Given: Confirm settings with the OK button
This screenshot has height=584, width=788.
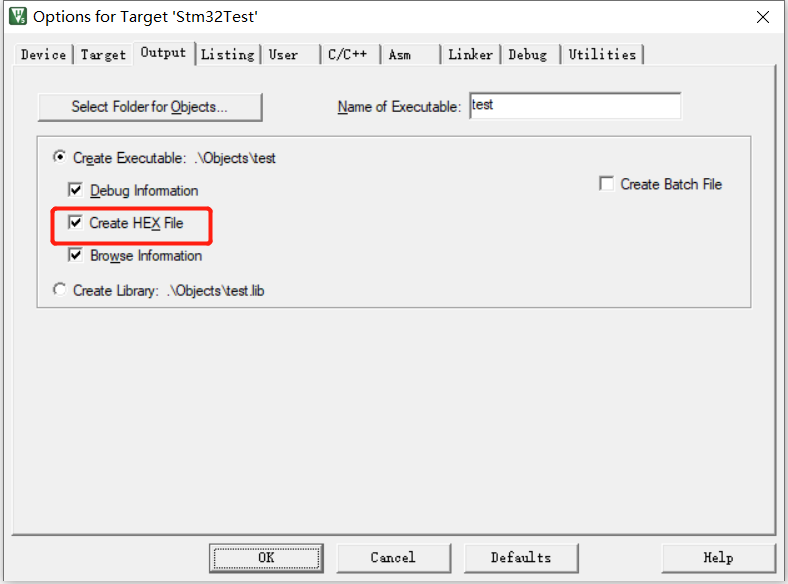Looking at the screenshot, I should click(x=266, y=558).
